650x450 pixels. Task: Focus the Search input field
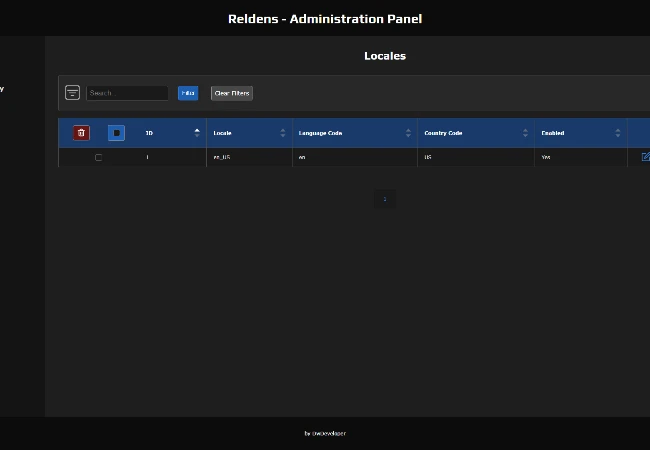127,93
